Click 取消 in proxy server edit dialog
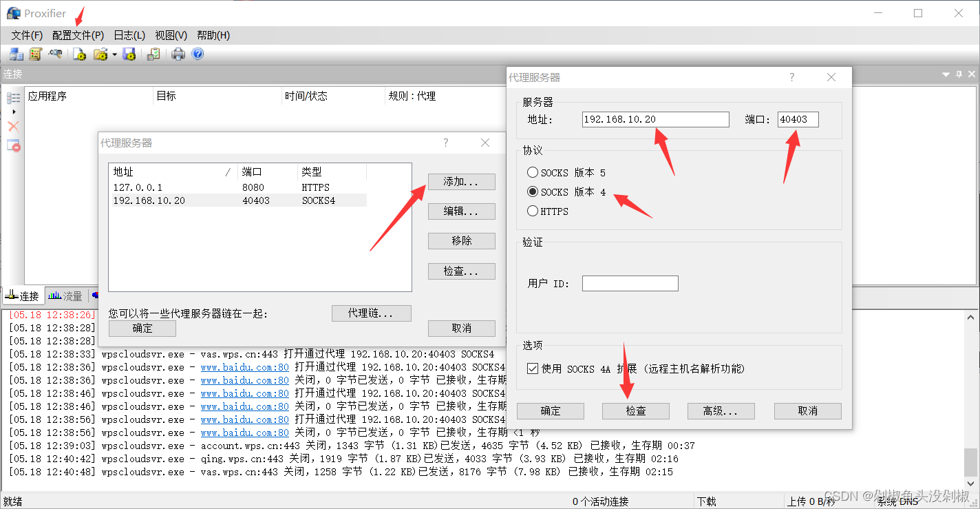The height and width of the screenshot is (509, 980). click(x=808, y=411)
